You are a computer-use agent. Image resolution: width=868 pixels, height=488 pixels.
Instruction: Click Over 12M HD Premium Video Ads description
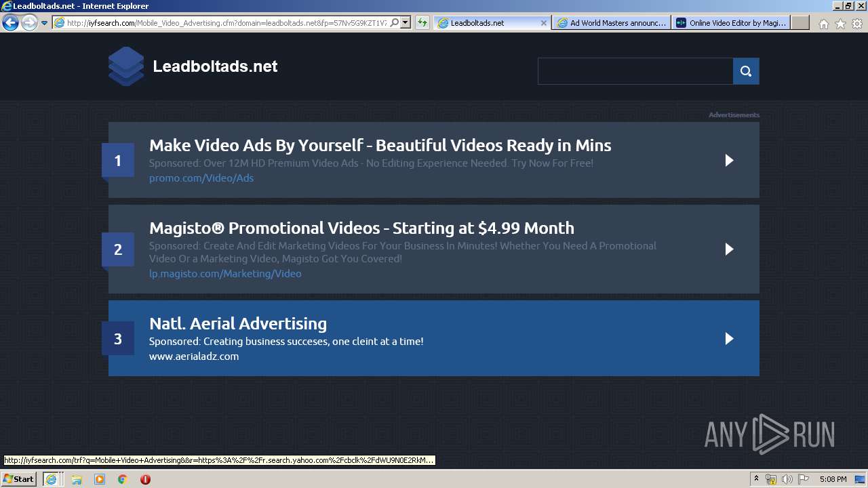[371, 163]
